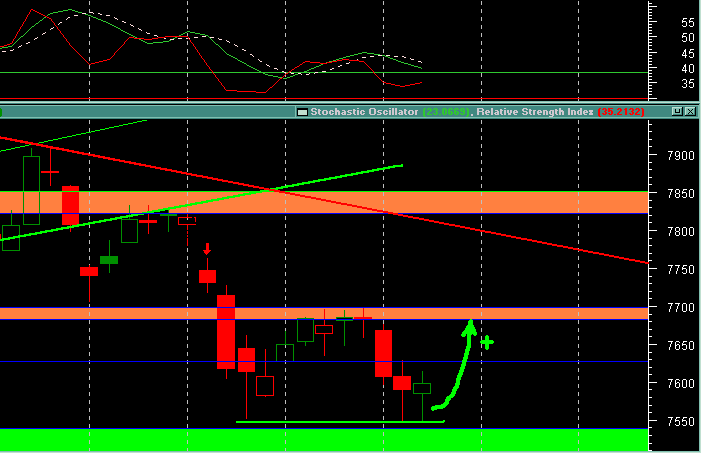Close the Stochastic Oscillator inner window
Image resolution: width=701 pixels, height=453 pixels.
click(x=690, y=111)
